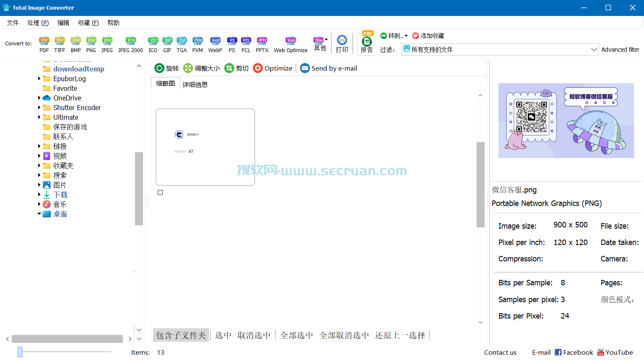
Task: Select the PS conversion icon
Action: (232, 44)
